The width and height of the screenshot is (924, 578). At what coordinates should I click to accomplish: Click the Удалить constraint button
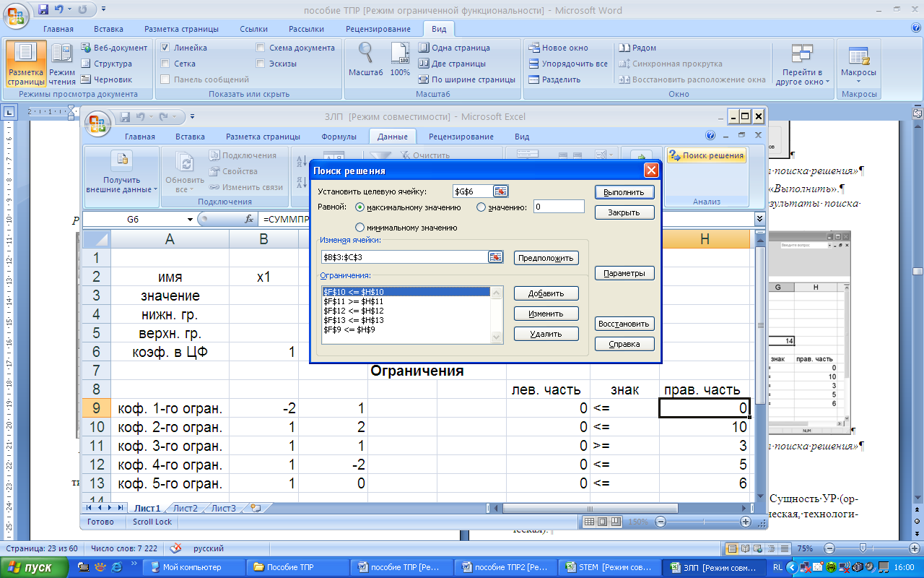(x=547, y=334)
